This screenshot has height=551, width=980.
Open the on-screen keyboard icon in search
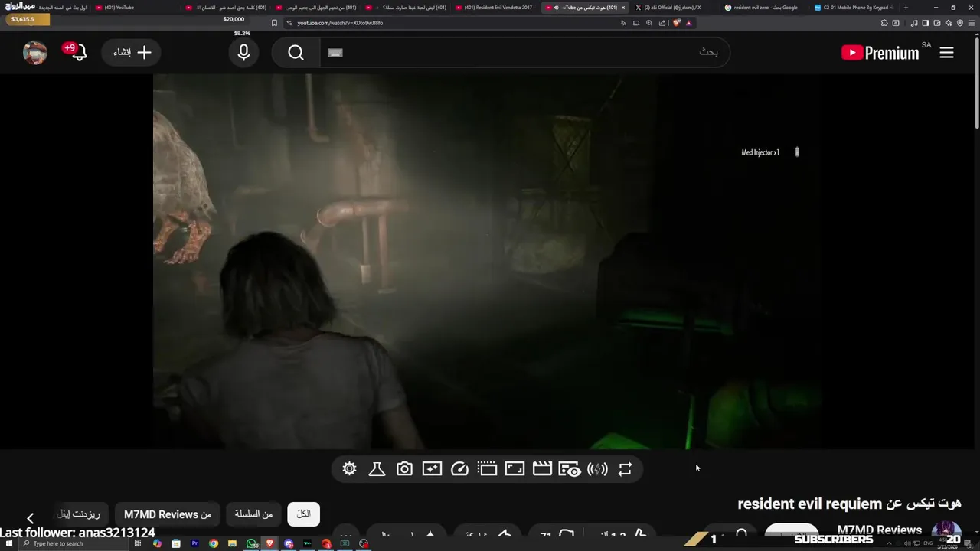[335, 53]
